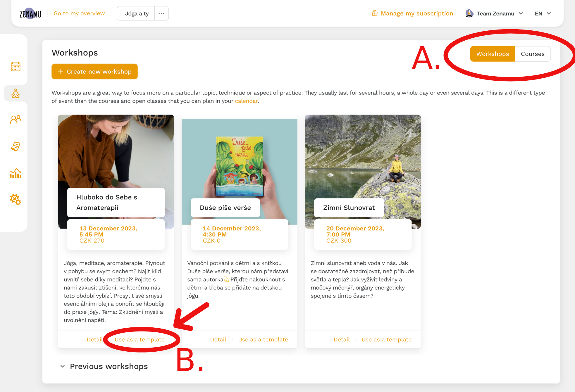575x392 pixels.
Task: Select the Workshops tab
Action: 493,54
